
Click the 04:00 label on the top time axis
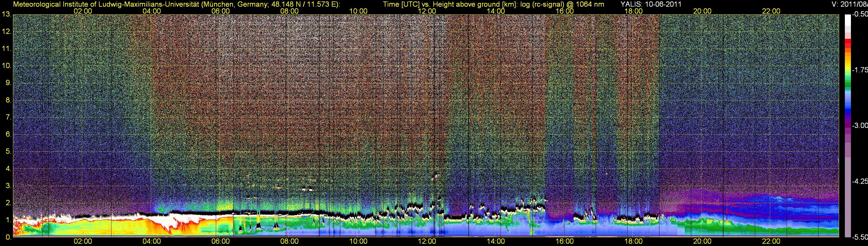(x=152, y=11)
